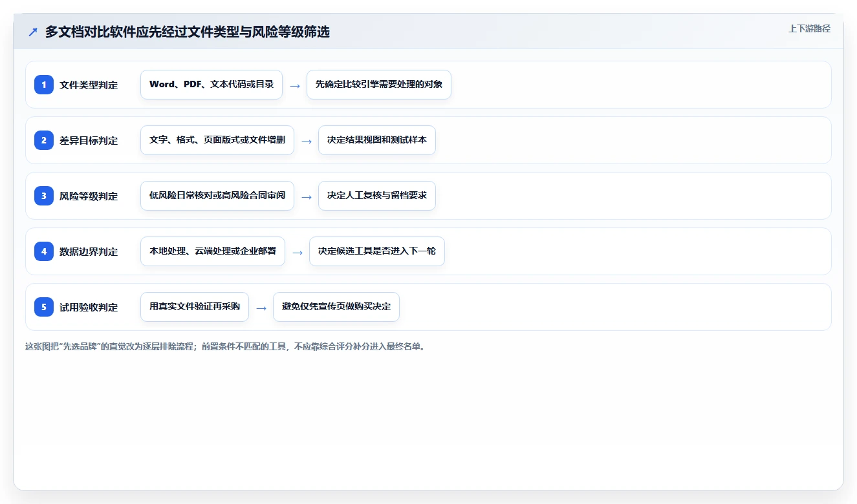Click the 先确定比较引擎需要处理的对象 box
Image resolution: width=857 pixels, height=504 pixels.
tap(379, 84)
